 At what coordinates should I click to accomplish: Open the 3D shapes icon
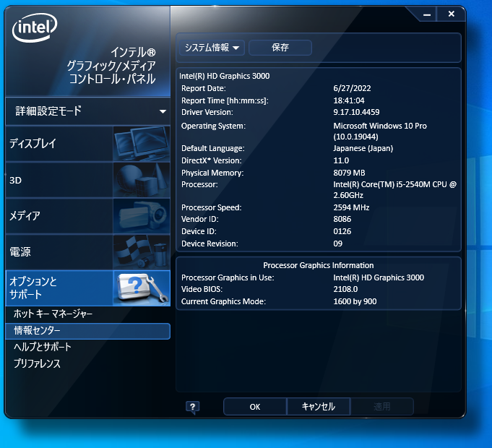coord(142,180)
